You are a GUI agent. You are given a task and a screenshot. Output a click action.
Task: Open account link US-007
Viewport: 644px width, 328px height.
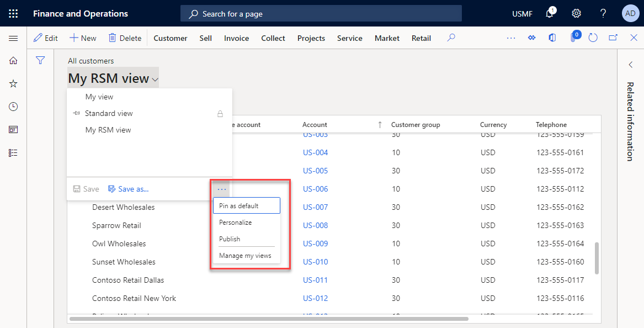pyautogui.click(x=315, y=207)
